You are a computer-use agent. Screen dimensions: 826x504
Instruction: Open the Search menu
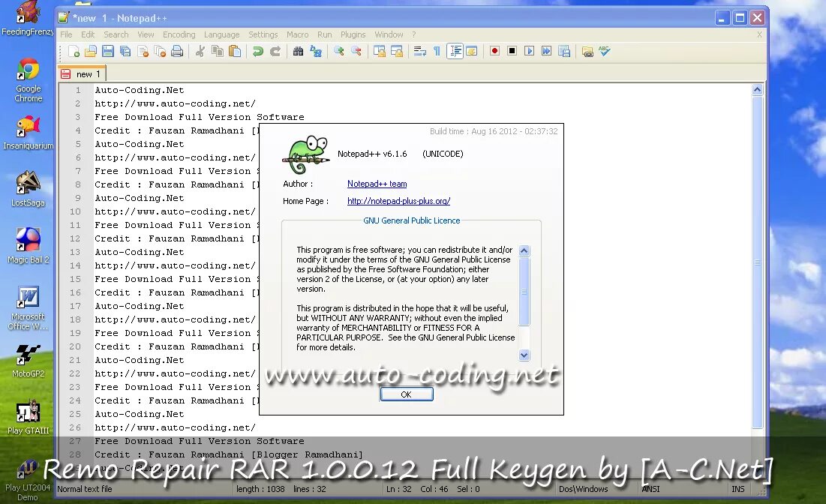pos(116,34)
